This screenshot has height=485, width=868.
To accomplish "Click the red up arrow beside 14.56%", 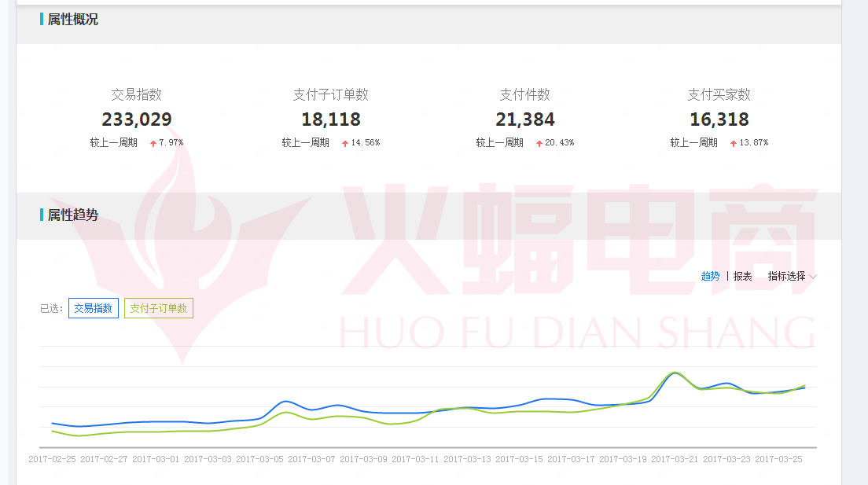I will point(345,143).
